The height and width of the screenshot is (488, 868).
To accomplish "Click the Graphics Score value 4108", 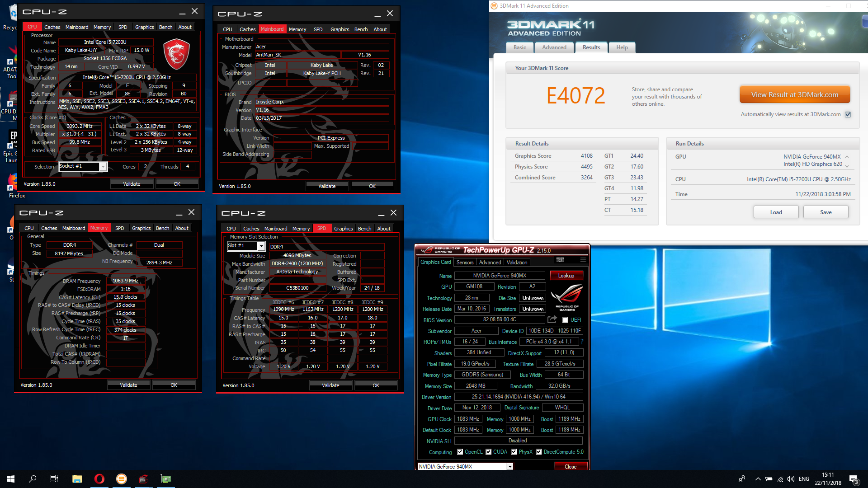I will pyautogui.click(x=586, y=156).
